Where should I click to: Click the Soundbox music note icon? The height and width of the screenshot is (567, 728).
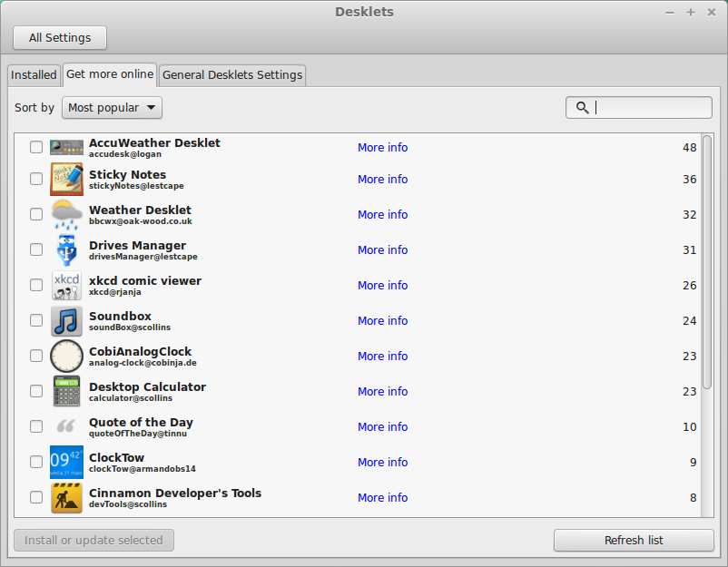66,320
